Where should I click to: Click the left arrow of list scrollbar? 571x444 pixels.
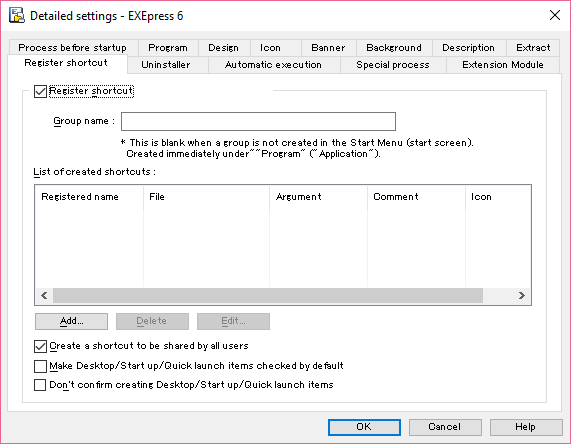pos(44,295)
